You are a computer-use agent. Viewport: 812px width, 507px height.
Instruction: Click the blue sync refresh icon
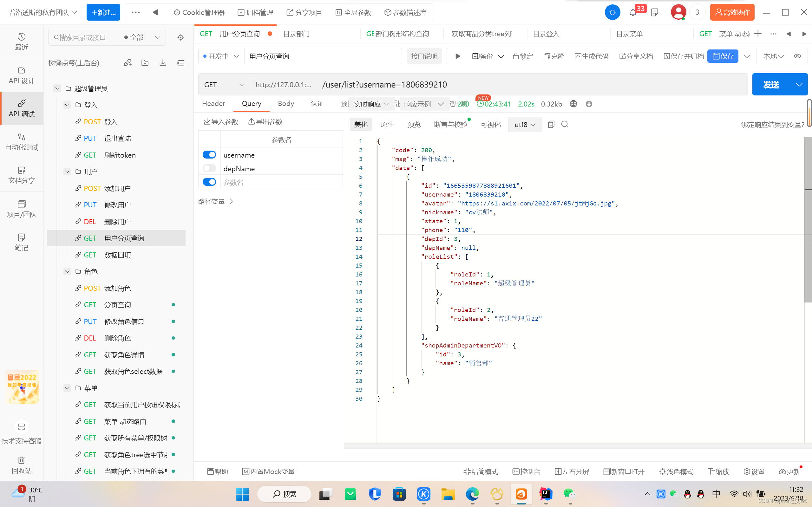(x=612, y=12)
